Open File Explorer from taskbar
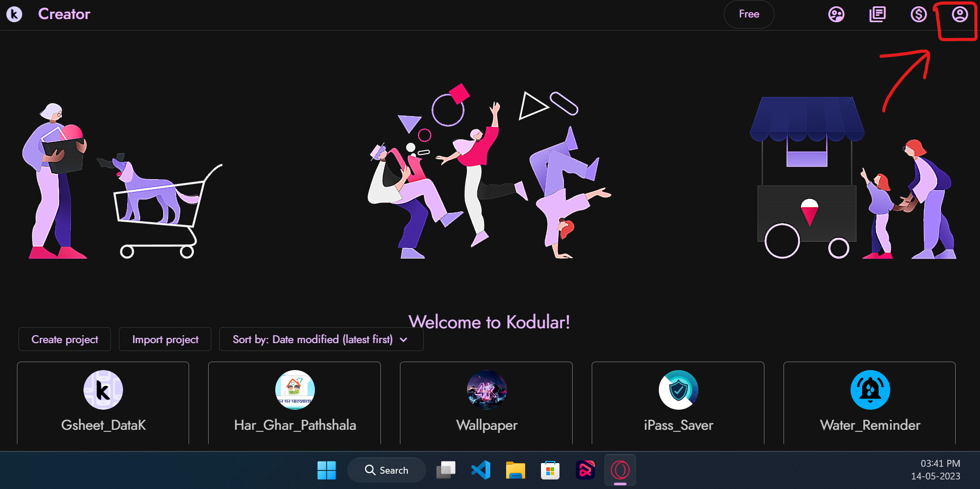The height and width of the screenshot is (489, 980). tap(515, 470)
